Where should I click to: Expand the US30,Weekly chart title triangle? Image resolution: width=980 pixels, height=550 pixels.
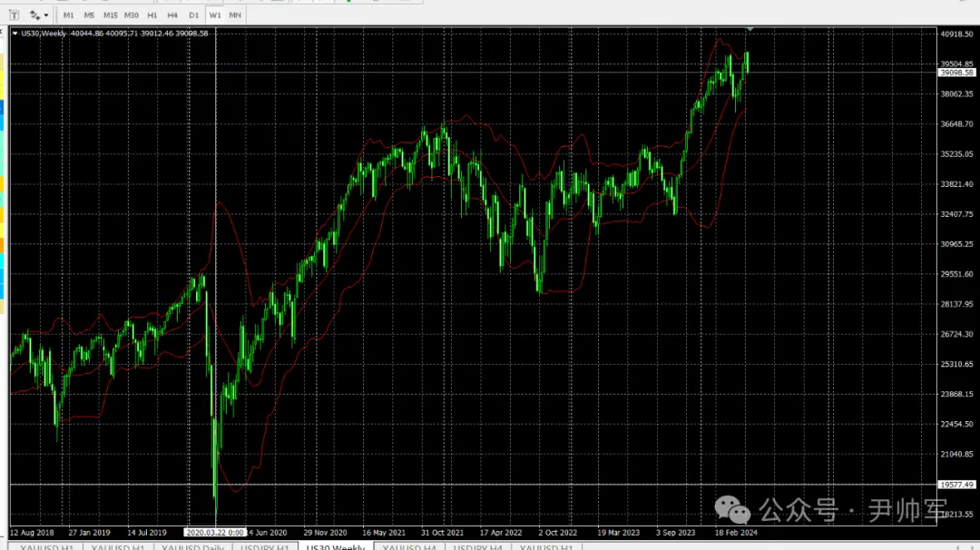pyautogui.click(x=15, y=34)
